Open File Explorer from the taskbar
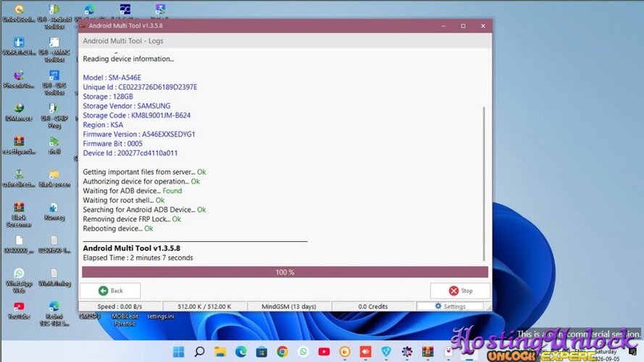The height and width of the screenshot is (362, 644). point(220,352)
